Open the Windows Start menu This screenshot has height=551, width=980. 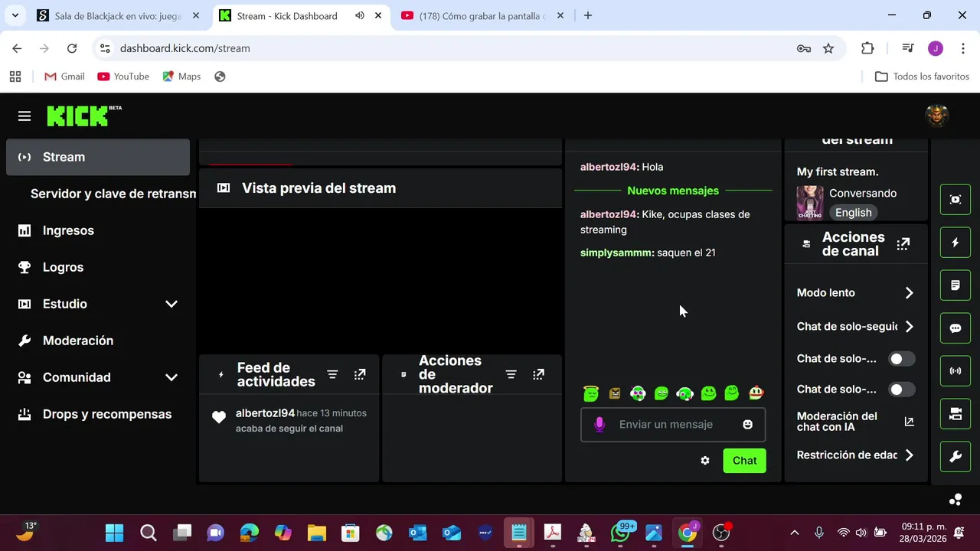coord(114,533)
